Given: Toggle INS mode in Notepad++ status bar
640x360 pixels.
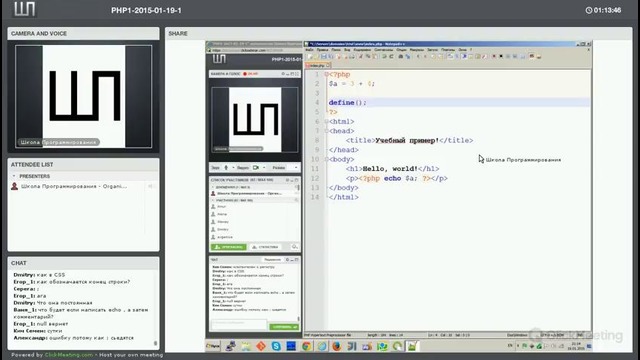Looking at the screenshot, I should 579,335.
